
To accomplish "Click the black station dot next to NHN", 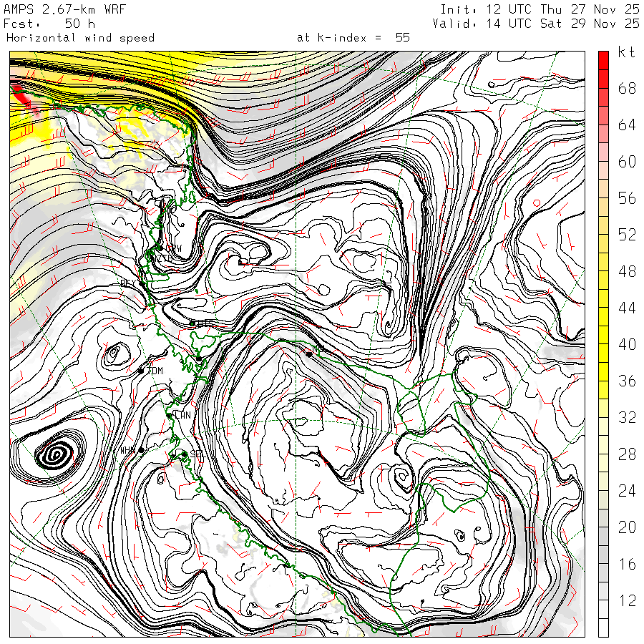I will 141,450.
